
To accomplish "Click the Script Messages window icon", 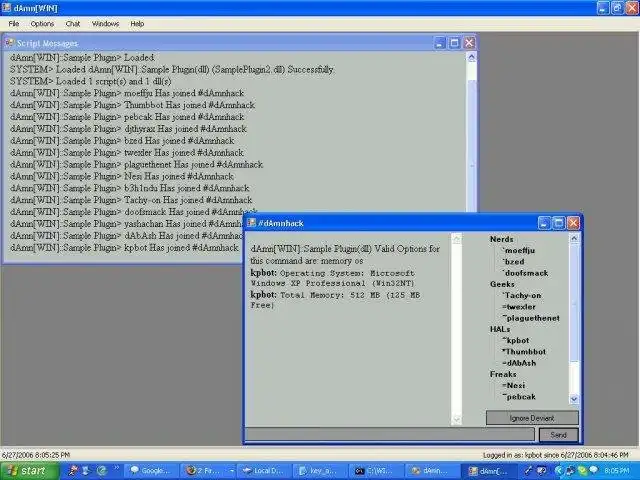I will coord(9,43).
